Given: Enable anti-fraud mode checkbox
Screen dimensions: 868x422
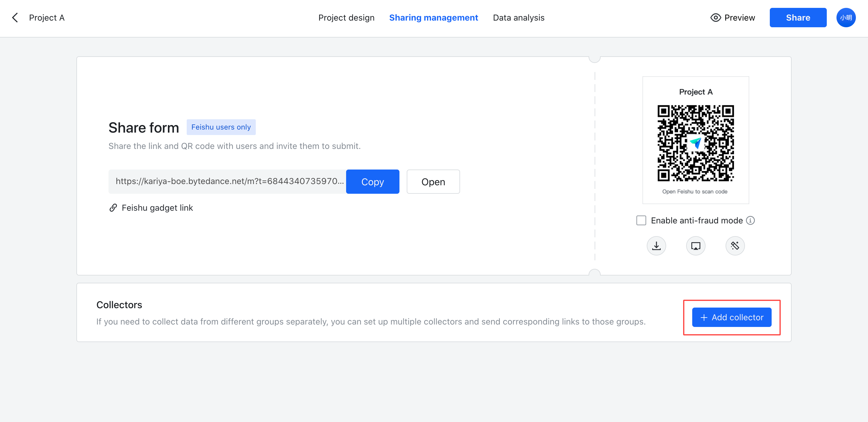Looking at the screenshot, I should [641, 220].
